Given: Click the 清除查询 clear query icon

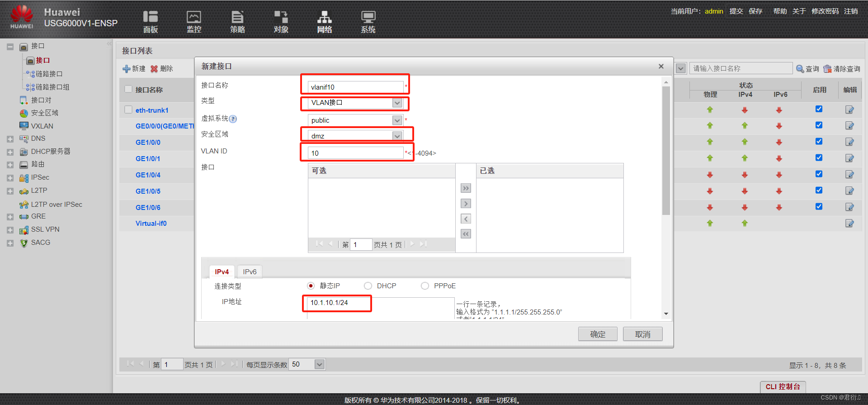Looking at the screenshot, I should (x=827, y=69).
